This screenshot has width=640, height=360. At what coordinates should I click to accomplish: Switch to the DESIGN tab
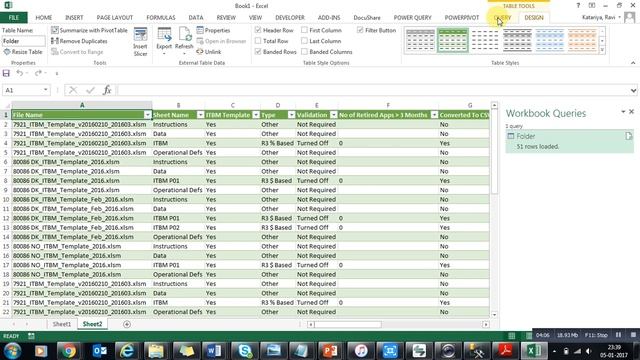point(534,18)
